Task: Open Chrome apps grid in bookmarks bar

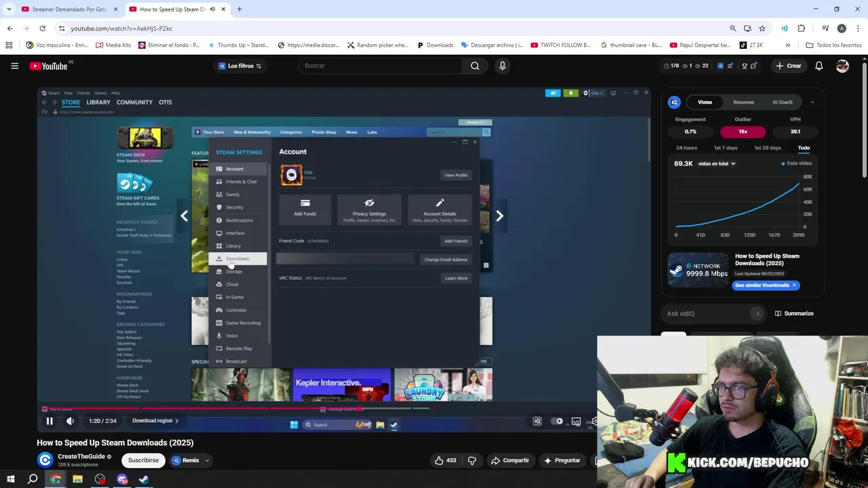Action: tap(9, 45)
